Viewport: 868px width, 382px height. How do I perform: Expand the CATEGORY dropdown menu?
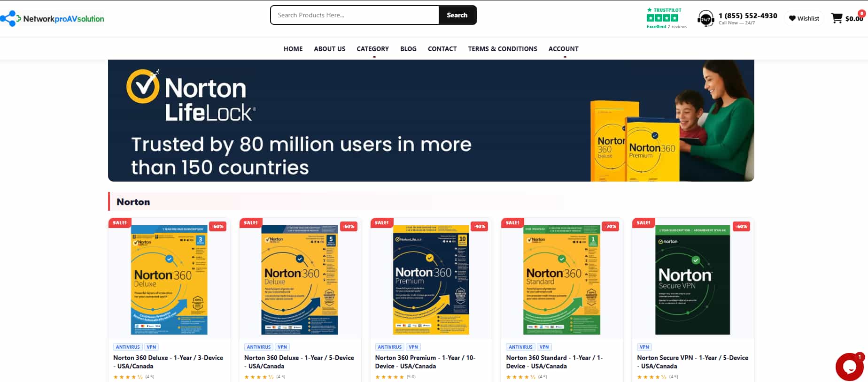point(373,49)
